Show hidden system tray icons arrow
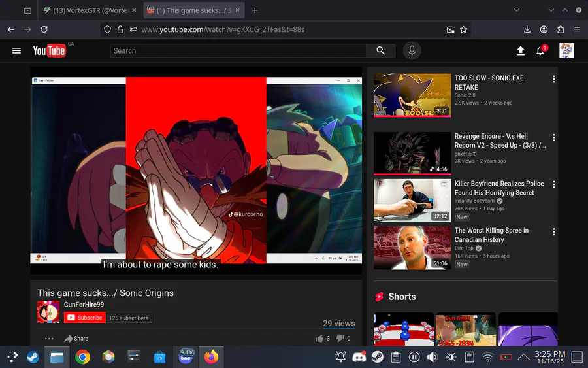 pos(523,357)
